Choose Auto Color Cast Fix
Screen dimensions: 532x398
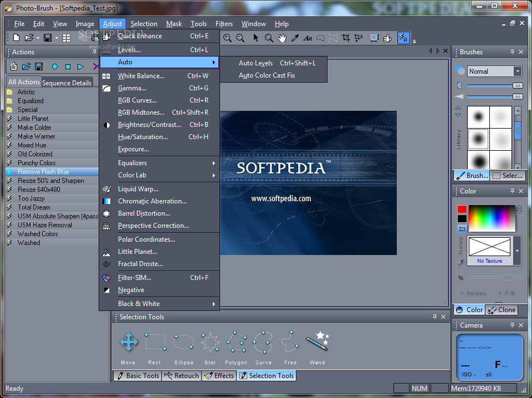(x=273, y=75)
